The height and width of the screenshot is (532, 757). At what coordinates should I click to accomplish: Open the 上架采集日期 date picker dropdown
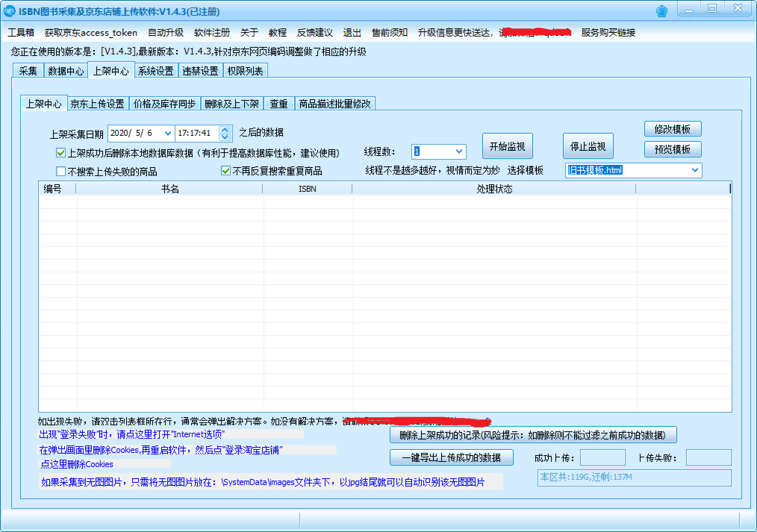168,133
